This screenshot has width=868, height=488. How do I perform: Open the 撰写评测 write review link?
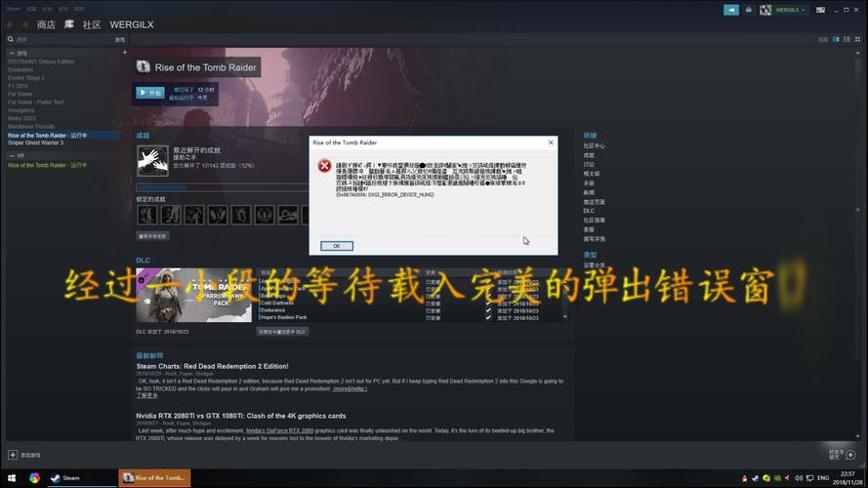[594, 239]
